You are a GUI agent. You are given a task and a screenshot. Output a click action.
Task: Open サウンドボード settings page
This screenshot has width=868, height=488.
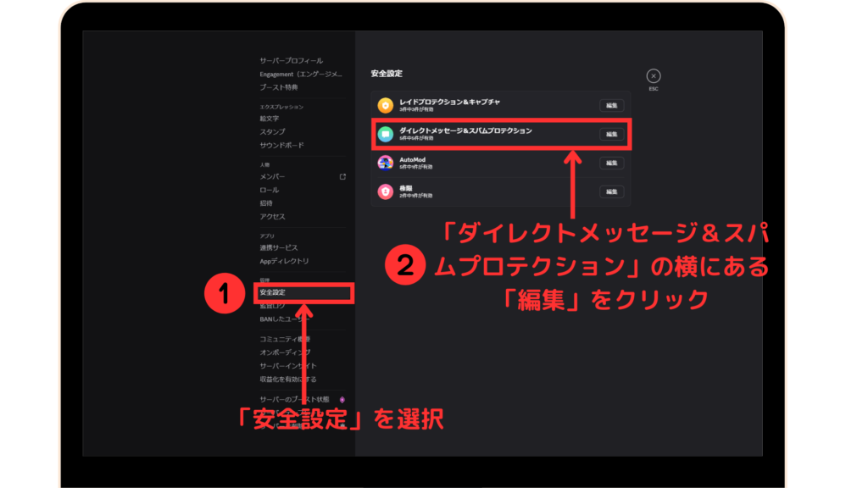pos(281,145)
